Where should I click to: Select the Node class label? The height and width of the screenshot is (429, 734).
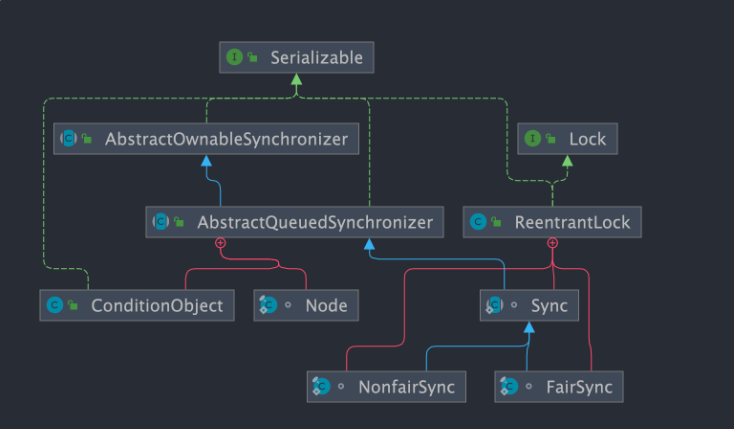(x=326, y=305)
